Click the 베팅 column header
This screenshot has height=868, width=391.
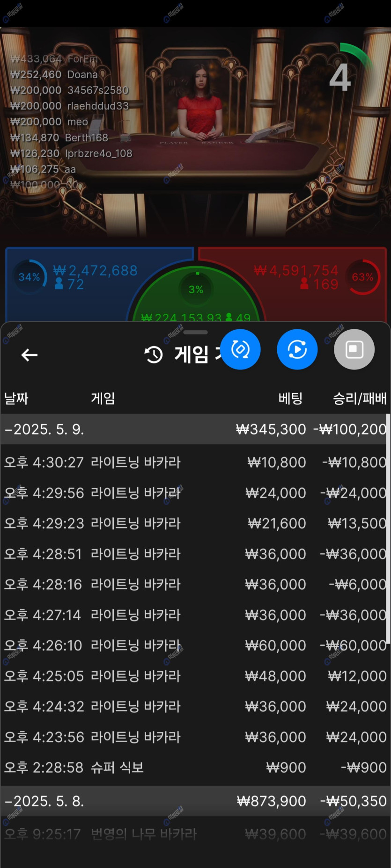pos(290,398)
